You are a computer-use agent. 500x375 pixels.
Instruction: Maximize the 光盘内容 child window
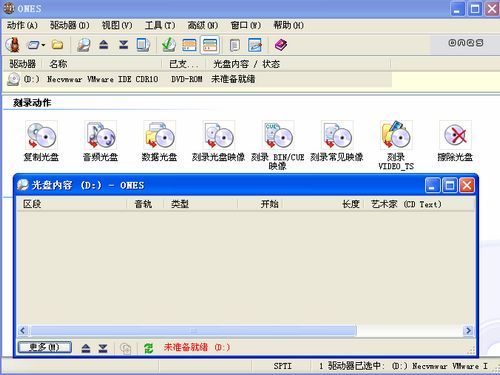click(449, 185)
